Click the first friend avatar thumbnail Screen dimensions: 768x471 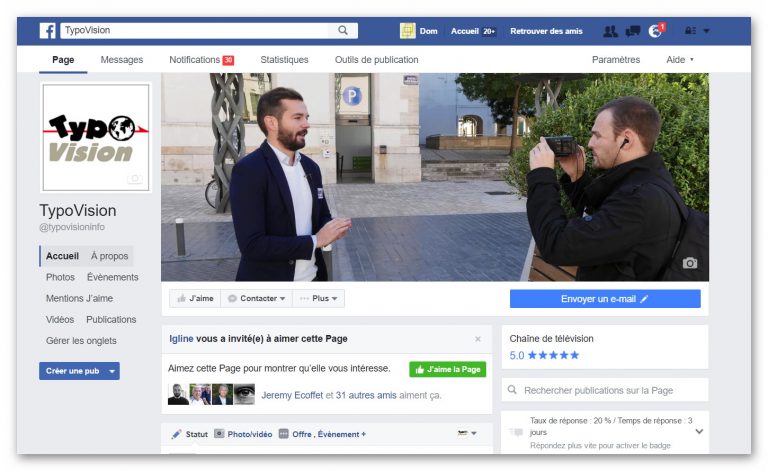click(x=178, y=394)
